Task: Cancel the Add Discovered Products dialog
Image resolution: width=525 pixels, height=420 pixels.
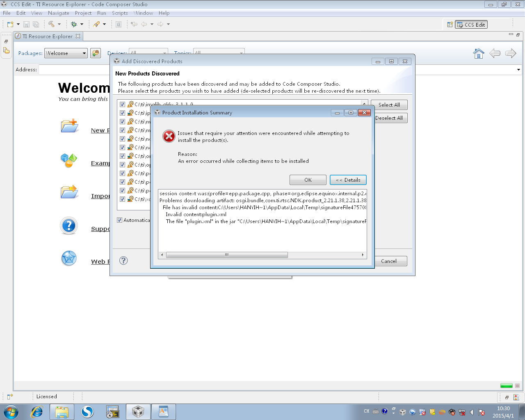Action: 389,261
